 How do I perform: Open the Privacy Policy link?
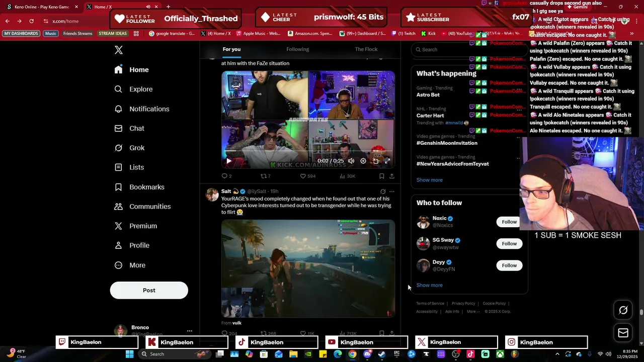pos(463,304)
